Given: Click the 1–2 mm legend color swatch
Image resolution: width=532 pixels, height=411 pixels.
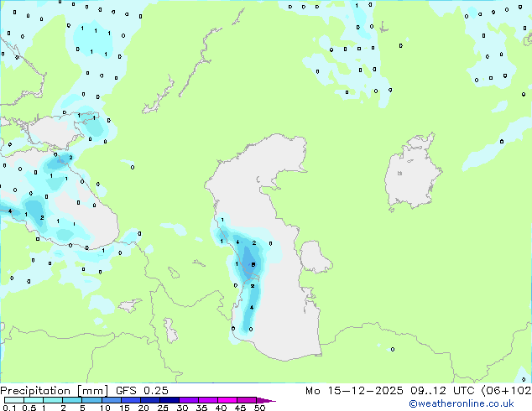Looking at the screenshot, I should (53, 400).
